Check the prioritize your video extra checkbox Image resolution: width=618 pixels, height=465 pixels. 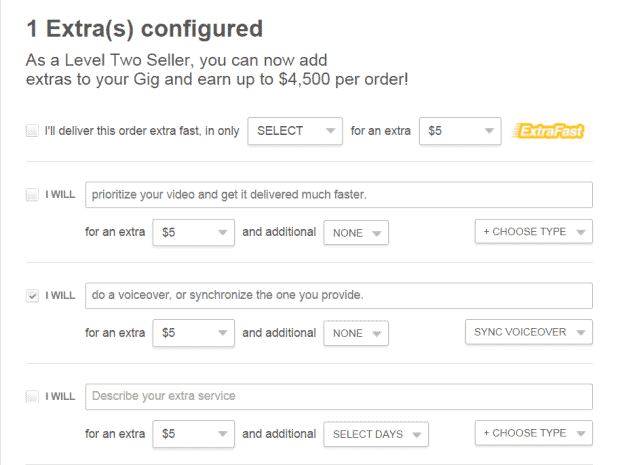click(32, 194)
